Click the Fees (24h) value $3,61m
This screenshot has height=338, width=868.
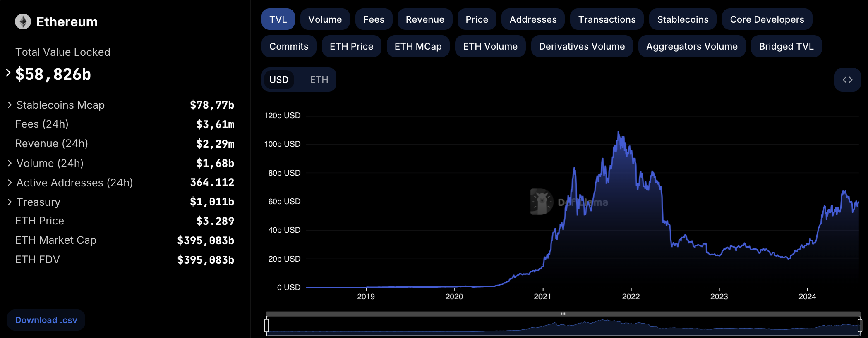point(215,124)
